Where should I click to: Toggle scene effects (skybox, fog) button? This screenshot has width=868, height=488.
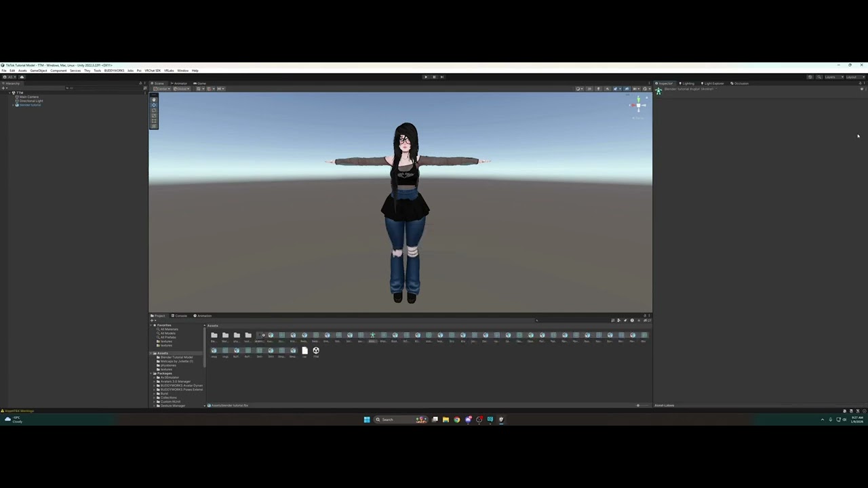click(x=616, y=89)
